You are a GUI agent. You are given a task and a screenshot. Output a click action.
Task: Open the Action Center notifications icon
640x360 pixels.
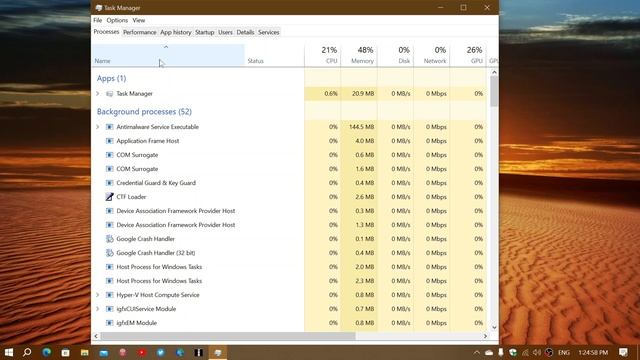623,352
